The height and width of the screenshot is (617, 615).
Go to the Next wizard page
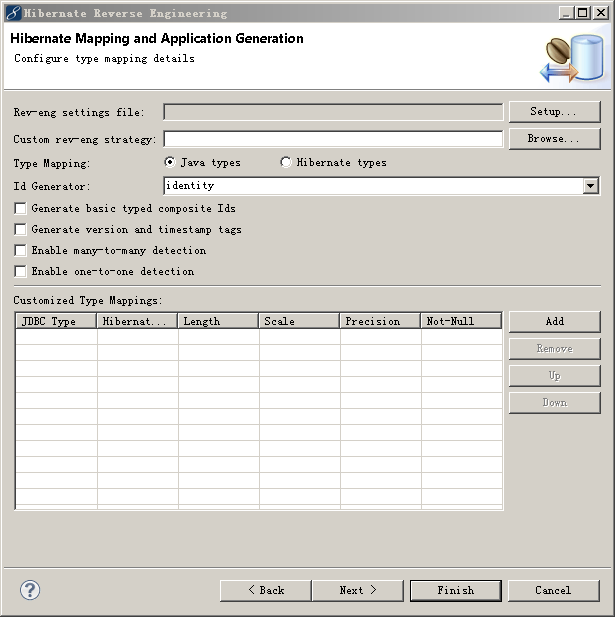(x=357, y=590)
